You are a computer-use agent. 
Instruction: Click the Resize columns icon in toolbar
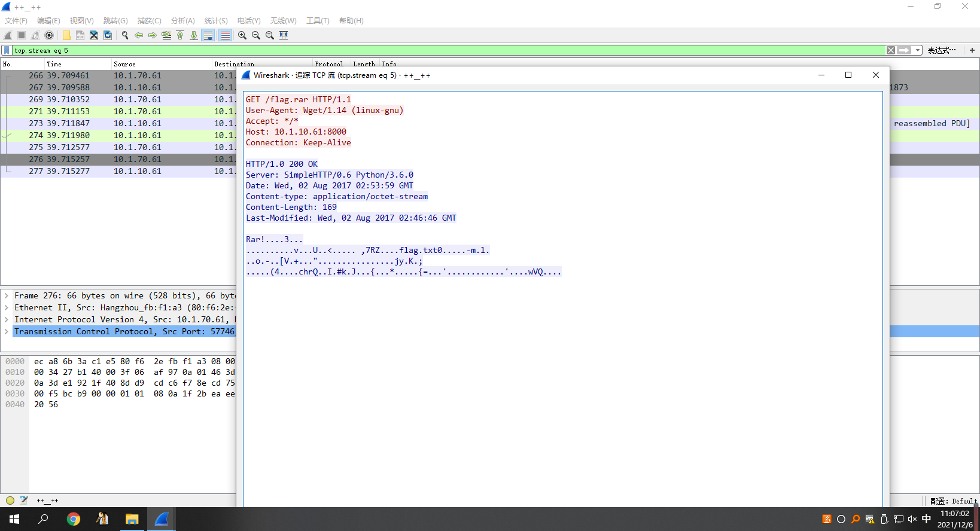tap(284, 35)
